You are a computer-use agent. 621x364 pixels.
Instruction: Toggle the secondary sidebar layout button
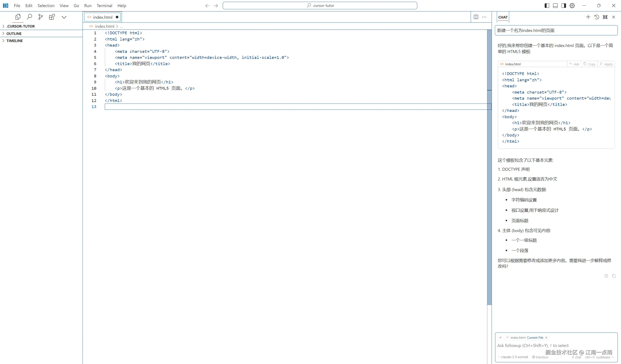pos(564,5)
